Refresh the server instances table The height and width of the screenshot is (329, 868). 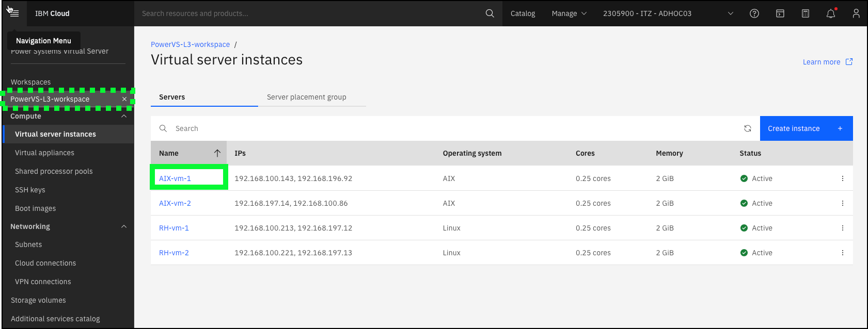click(748, 128)
